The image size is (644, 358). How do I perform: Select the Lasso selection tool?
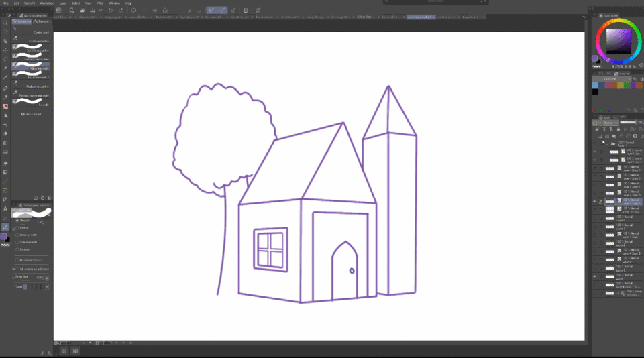coord(5,59)
